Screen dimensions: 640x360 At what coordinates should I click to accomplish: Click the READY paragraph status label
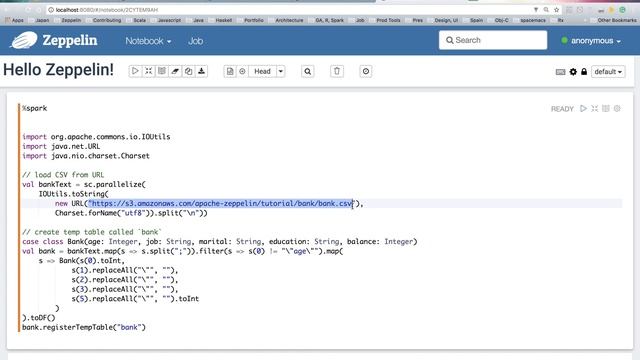click(562, 109)
